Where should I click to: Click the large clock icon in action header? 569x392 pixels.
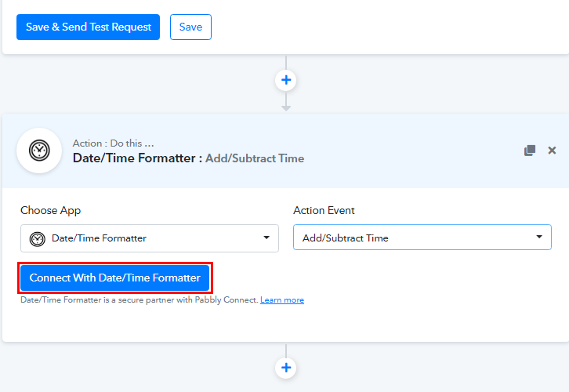39,151
